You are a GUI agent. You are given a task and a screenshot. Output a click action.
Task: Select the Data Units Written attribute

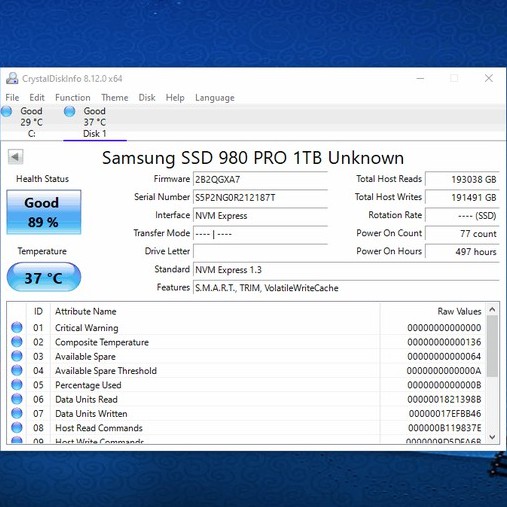(246, 414)
